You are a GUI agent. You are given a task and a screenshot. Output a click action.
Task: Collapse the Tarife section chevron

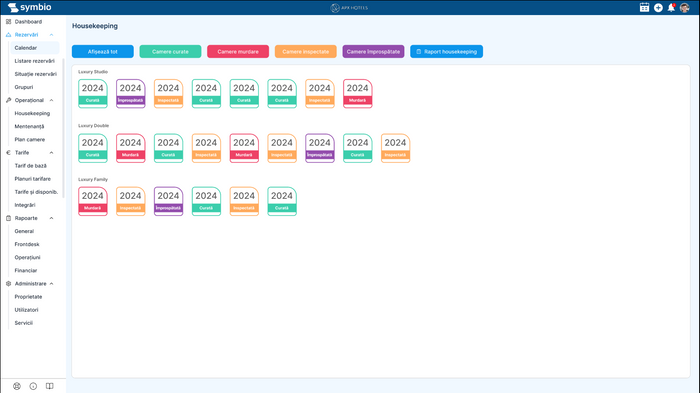click(51, 153)
